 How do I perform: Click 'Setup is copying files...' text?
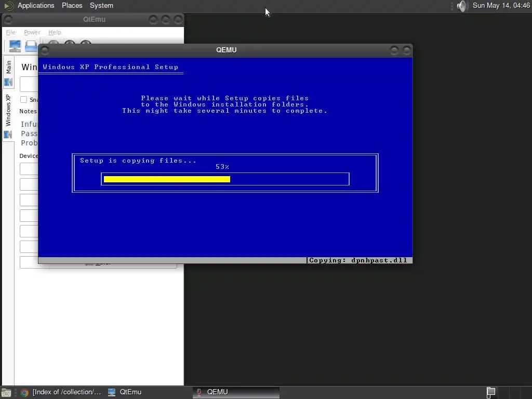pyautogui.click(x=138, y=161)
